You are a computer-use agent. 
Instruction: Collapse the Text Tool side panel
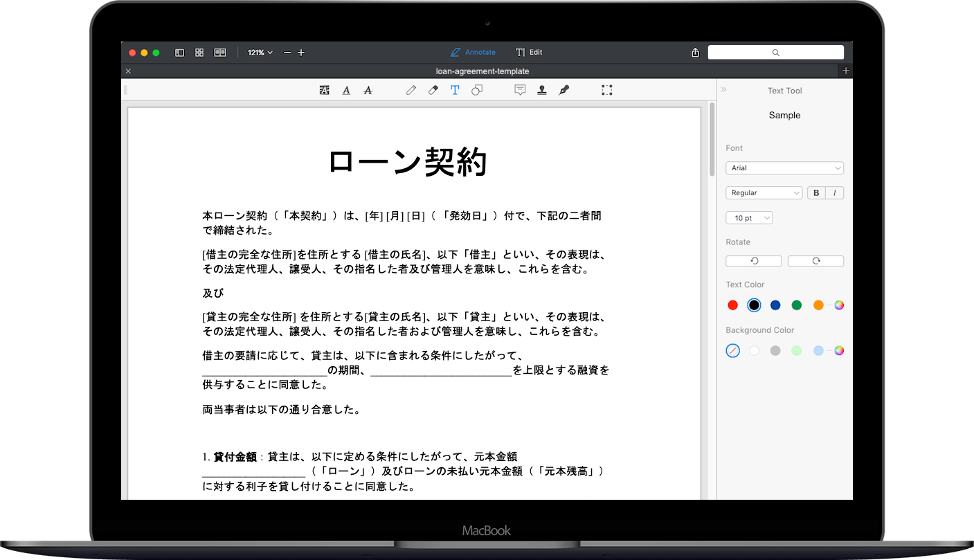[724, 90]
